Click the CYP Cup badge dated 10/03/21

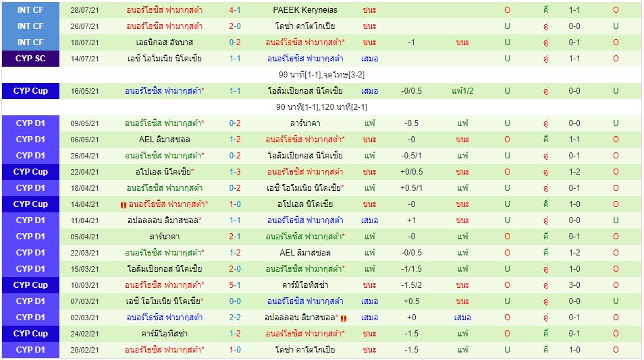(x=30, y=285)
